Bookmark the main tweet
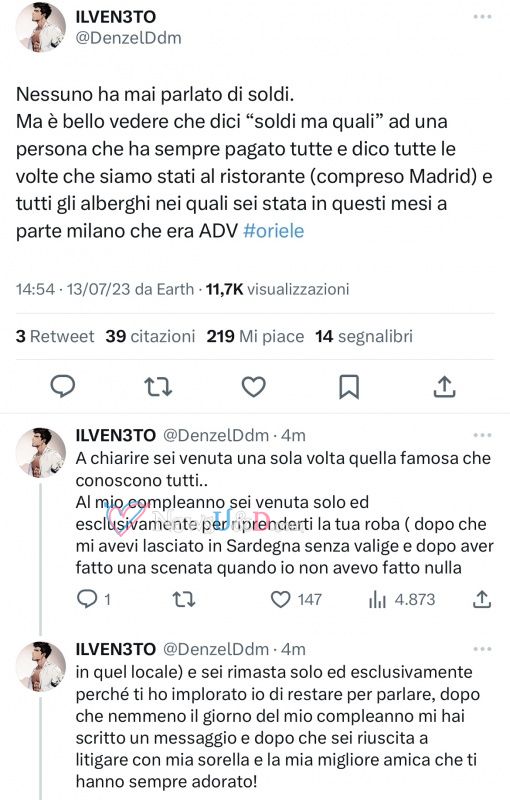This screenshot has width=510, height=800. click(x=349, y=387)
